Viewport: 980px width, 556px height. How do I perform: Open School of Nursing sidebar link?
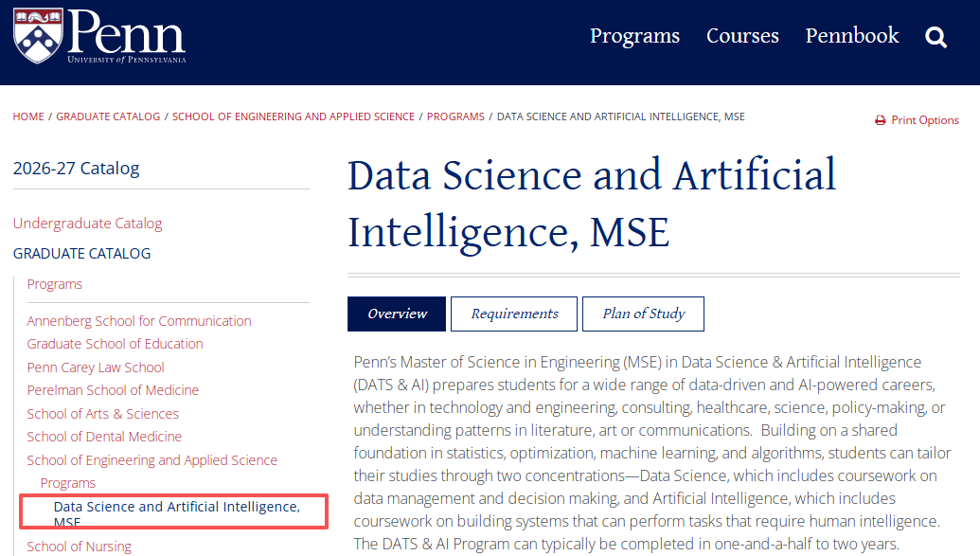point(79,546)
